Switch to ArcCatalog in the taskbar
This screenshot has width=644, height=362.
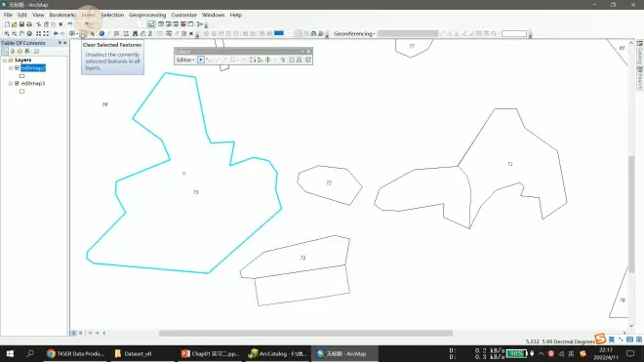pos(278,353)
